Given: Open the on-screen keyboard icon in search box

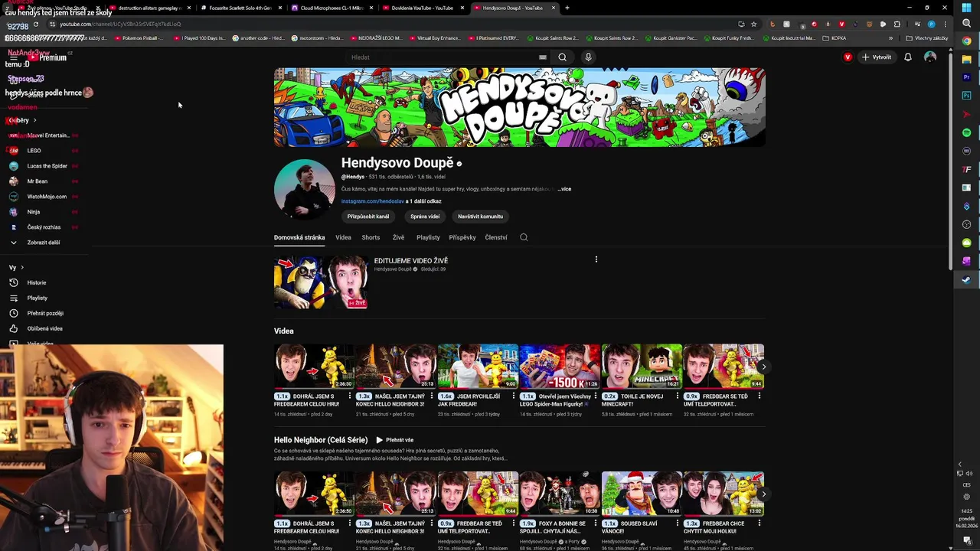Looking at the screenshot, I should pyautogui.click(x=543, y=57).
